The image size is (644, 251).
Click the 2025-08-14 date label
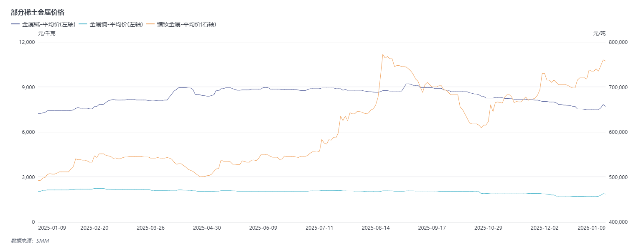tap(376, 228)
